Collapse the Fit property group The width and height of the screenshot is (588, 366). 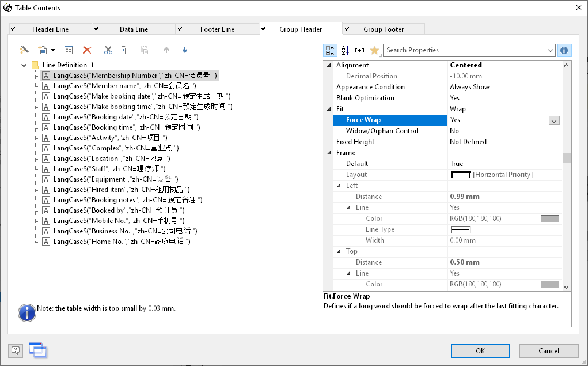click(x=329, y=110)
